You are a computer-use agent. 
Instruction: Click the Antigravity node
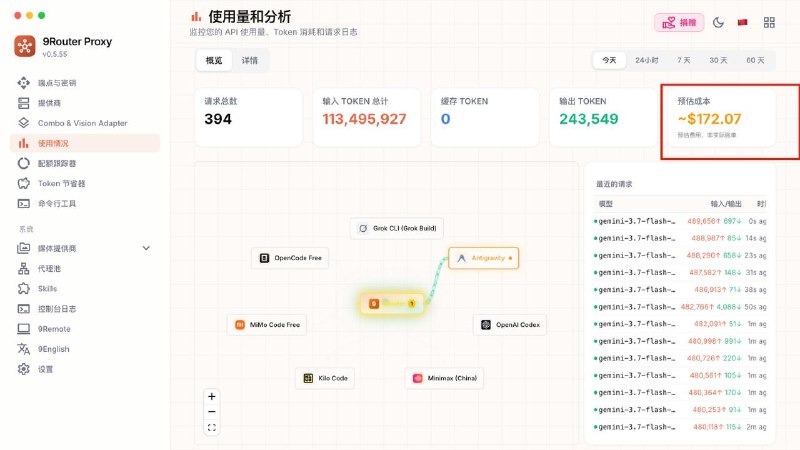(x=484, y=258)
